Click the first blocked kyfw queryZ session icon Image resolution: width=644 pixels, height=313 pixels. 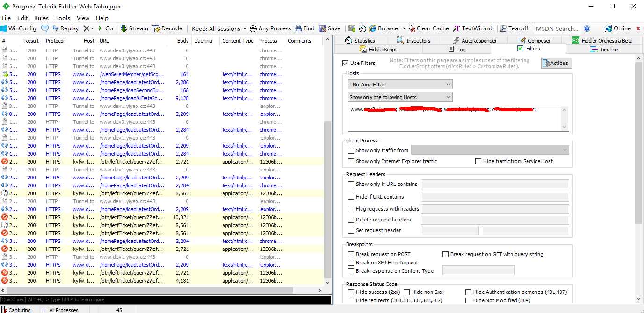5,162
